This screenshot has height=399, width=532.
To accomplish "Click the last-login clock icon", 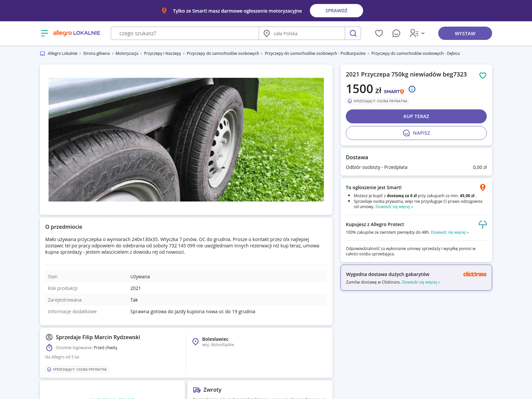I will tap(49, 348).
